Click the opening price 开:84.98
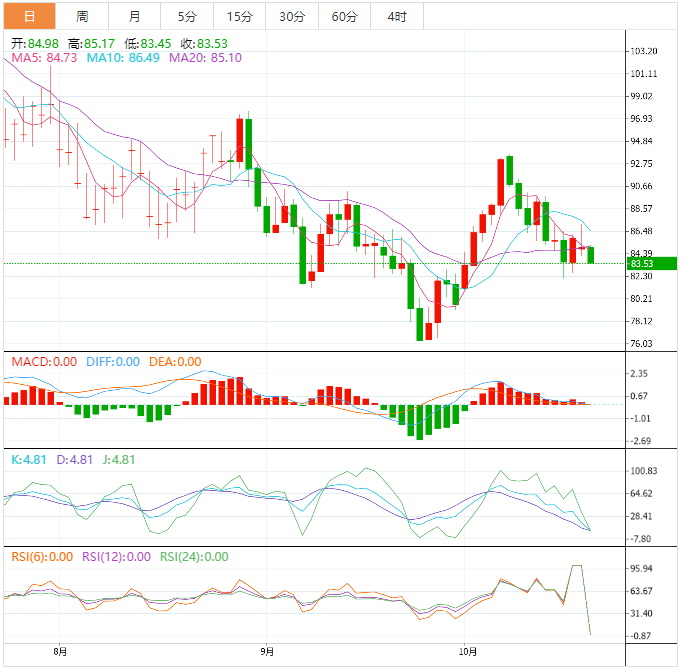The height and width of the screenshot is (672, 689). coord(35,44)
